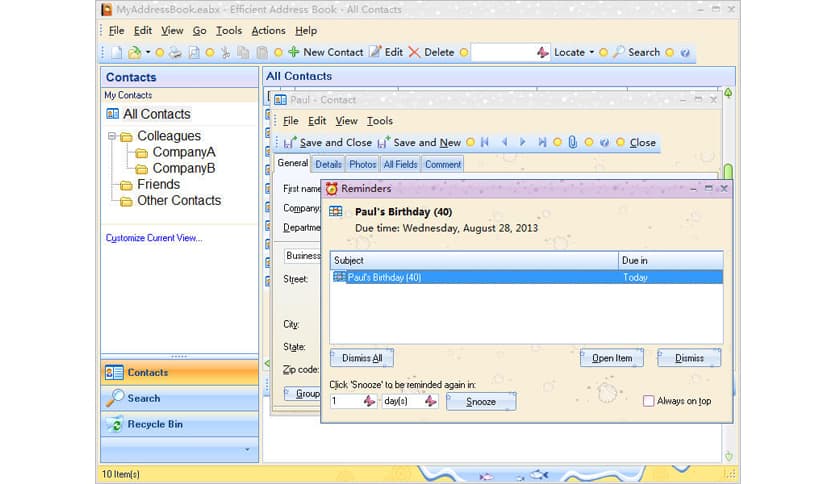Click the Group button in contact form

tap(302, 393)
